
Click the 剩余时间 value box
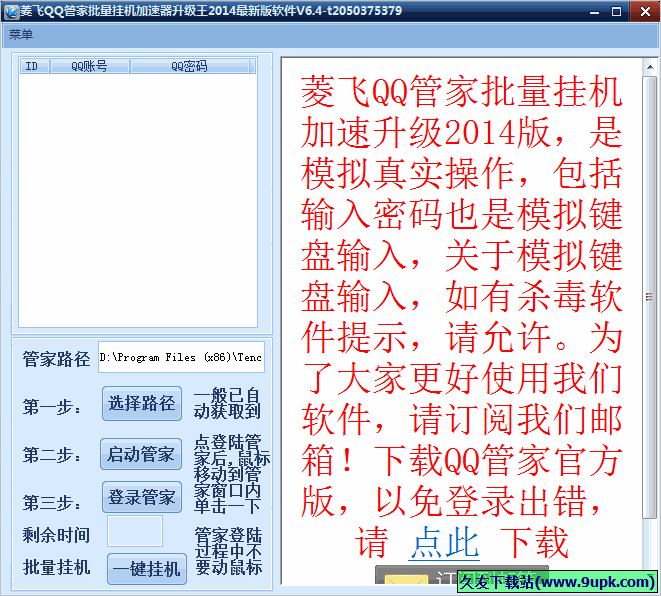(x=135, y=531)
